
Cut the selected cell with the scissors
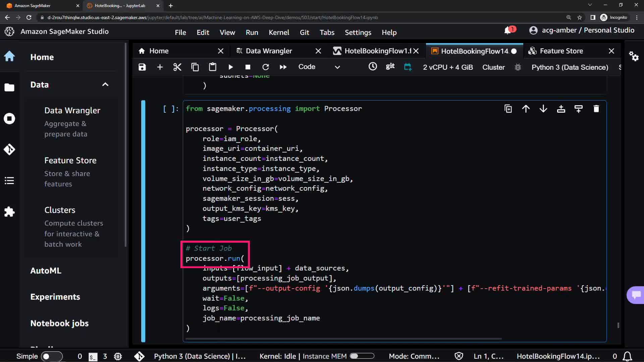(177, 67)
